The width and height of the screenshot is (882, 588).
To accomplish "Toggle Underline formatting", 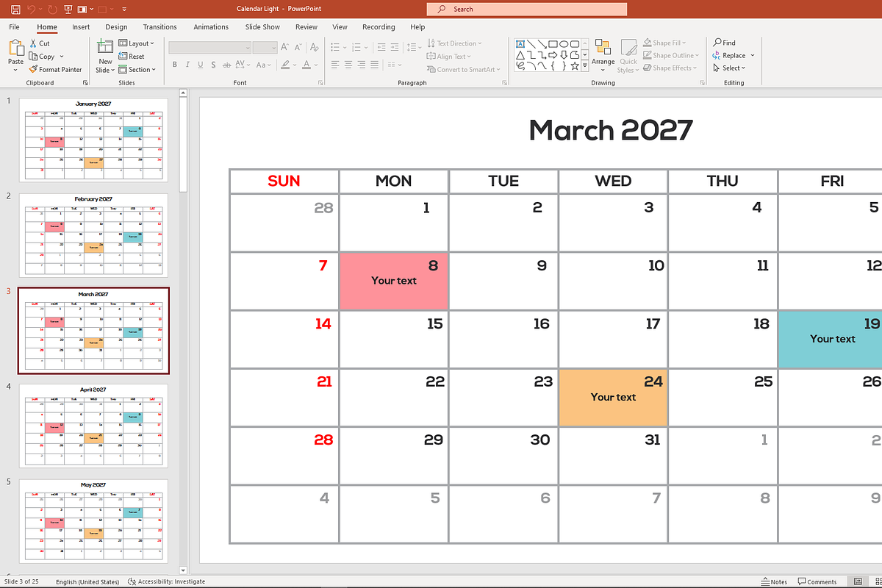I will 200,65.
